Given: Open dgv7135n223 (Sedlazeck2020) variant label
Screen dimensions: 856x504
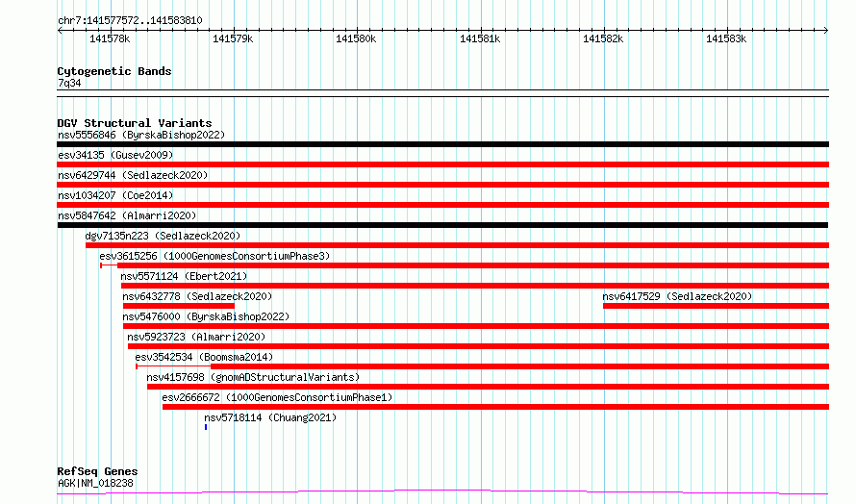Looking at the screenshot, I should 163,236.
